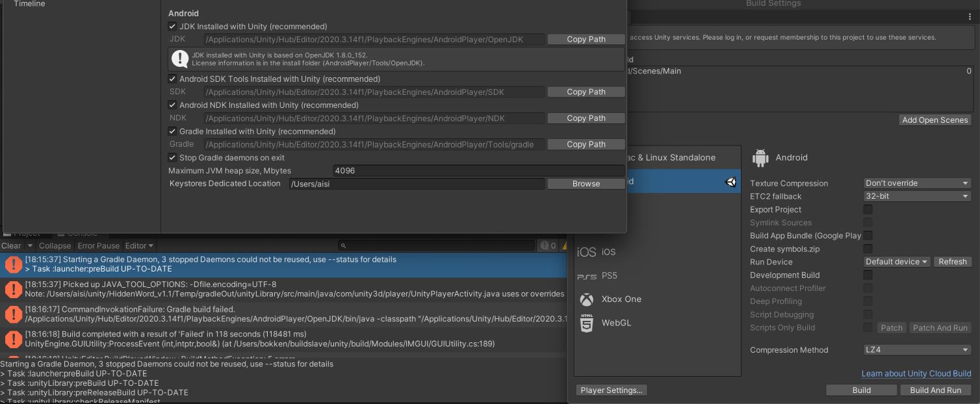Toggle console Collapse mode
Image resolution: width=980 pixels, height=404 pixels.
point(55,246)
